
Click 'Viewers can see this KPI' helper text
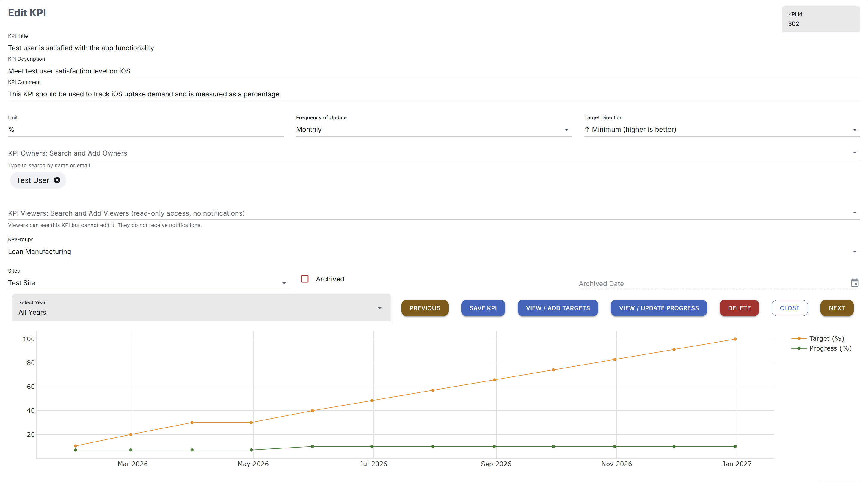(x=105, y=225)
